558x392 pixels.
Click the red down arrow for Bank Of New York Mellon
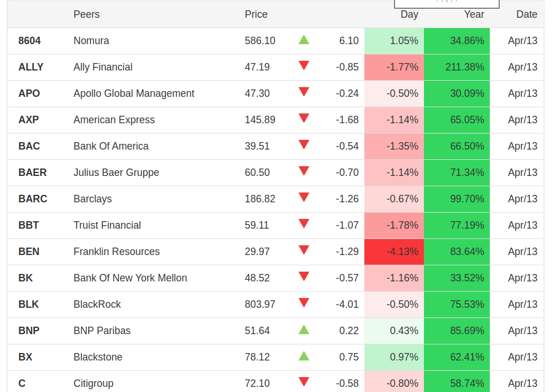[304, 276]
